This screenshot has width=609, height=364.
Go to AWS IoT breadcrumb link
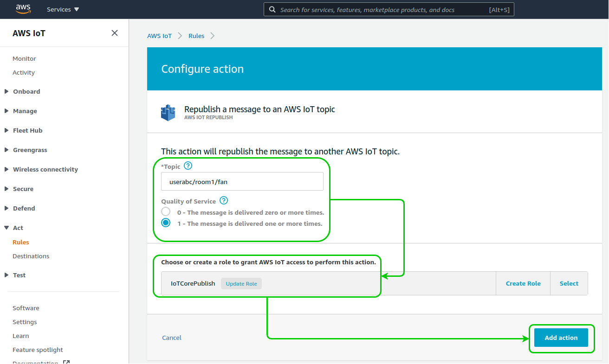click(160, 36)
